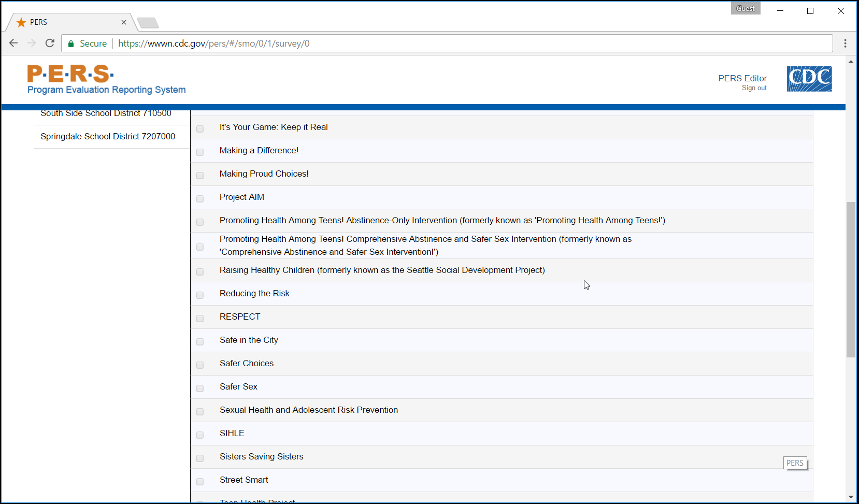Click the browser back arrow
Viewport: 859px width, 504px height.
[x=13, y=44]
